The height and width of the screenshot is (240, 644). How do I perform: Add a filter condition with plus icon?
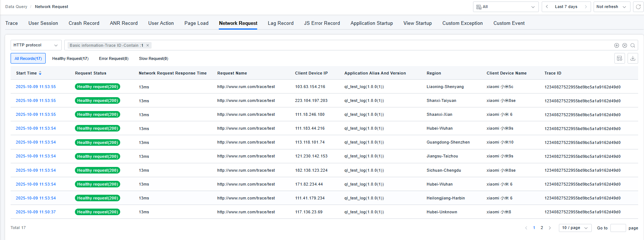(617, 45)
